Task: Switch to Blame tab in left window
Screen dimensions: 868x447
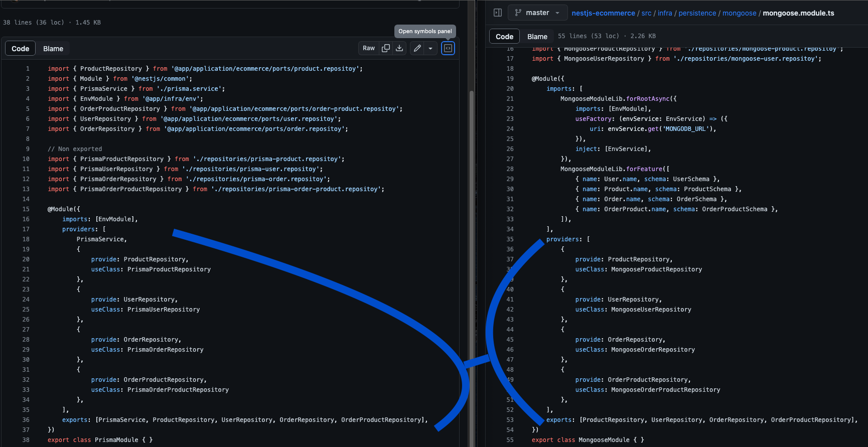Action: click(x=53, y=49)
